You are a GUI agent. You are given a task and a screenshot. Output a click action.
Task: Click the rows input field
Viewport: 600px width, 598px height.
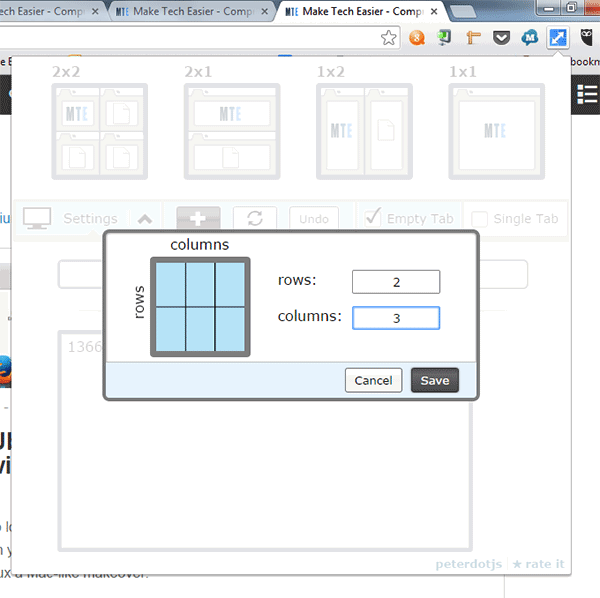pos(395,282)
